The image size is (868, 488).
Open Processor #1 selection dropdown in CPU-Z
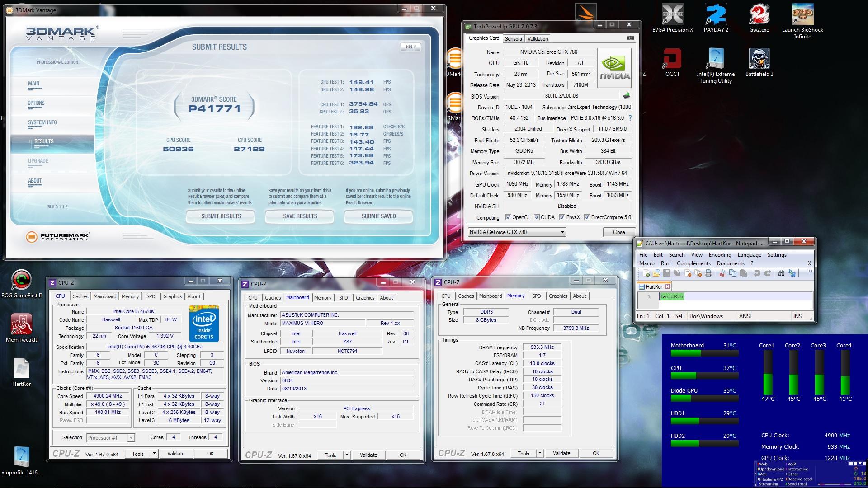[111, 437]
